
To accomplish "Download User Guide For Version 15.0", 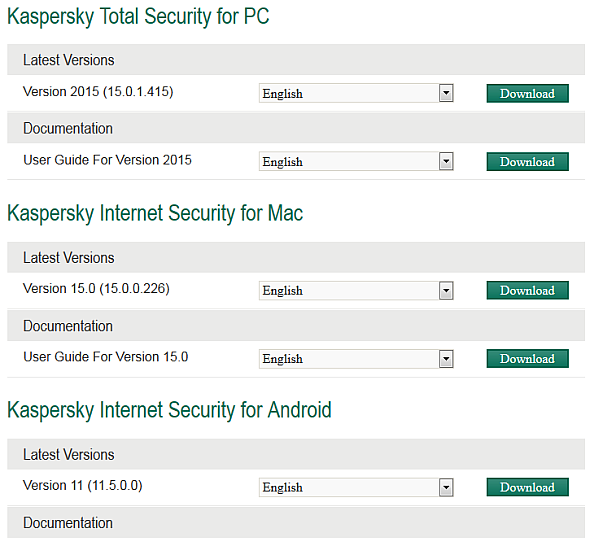I will click(527, 359).
